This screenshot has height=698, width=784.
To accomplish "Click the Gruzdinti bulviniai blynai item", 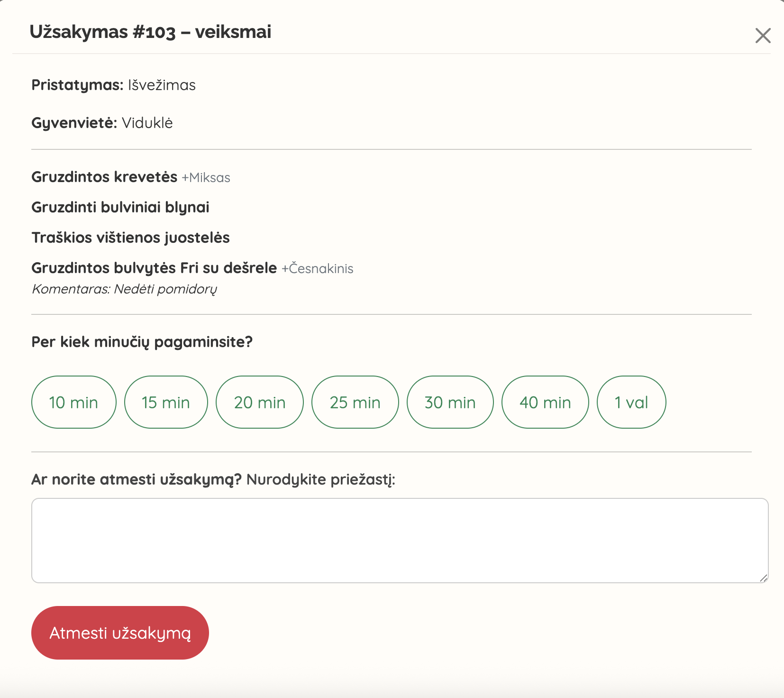I will tap(120, 207).
